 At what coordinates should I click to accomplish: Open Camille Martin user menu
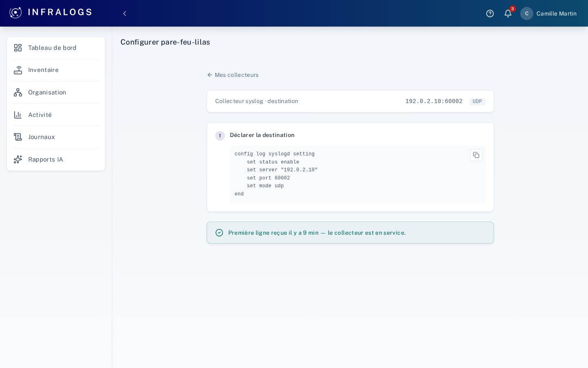point(548,13)
